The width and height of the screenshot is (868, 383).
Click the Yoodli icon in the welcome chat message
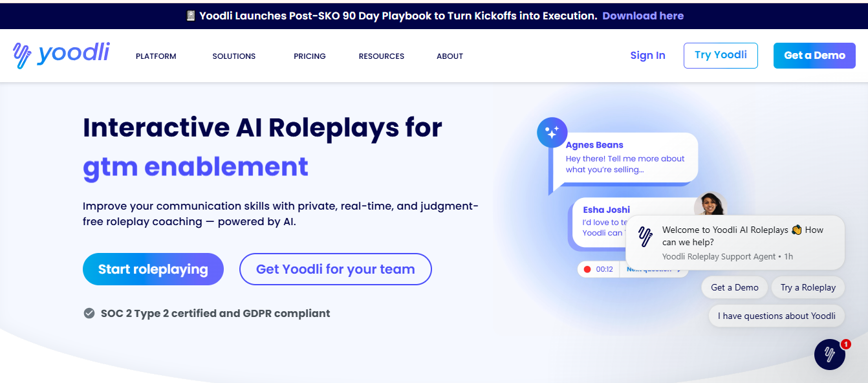pos(645,237)
